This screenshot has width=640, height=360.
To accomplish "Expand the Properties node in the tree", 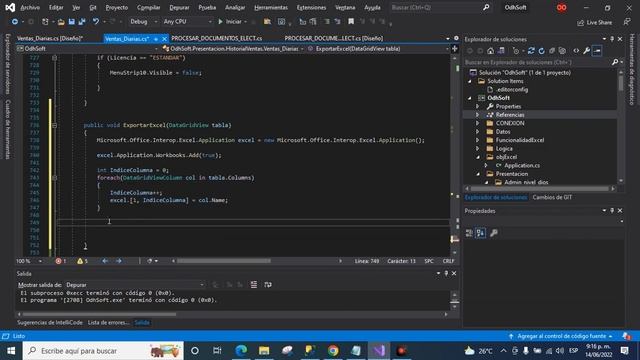I will tap(478, 107).
